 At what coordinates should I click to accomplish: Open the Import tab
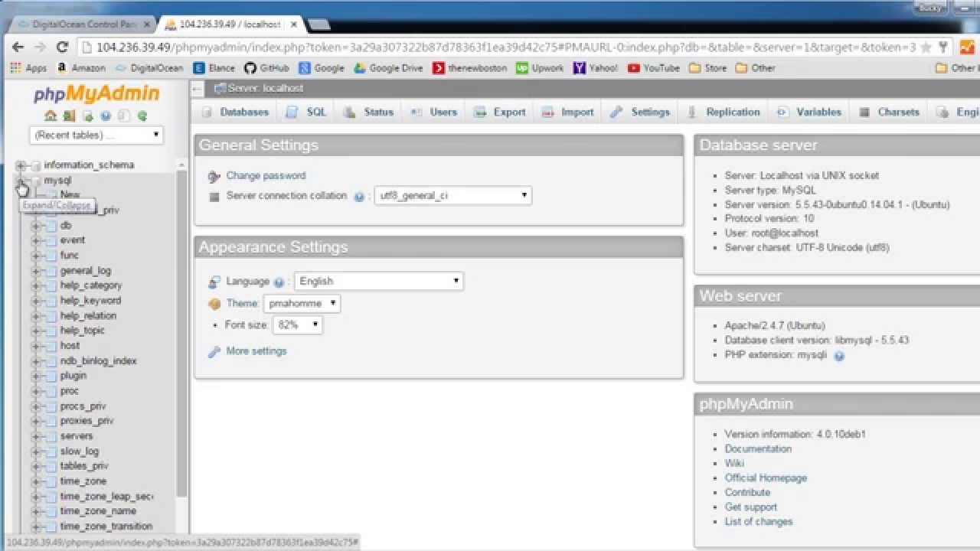pyautogui.click(x=567, y=112)
